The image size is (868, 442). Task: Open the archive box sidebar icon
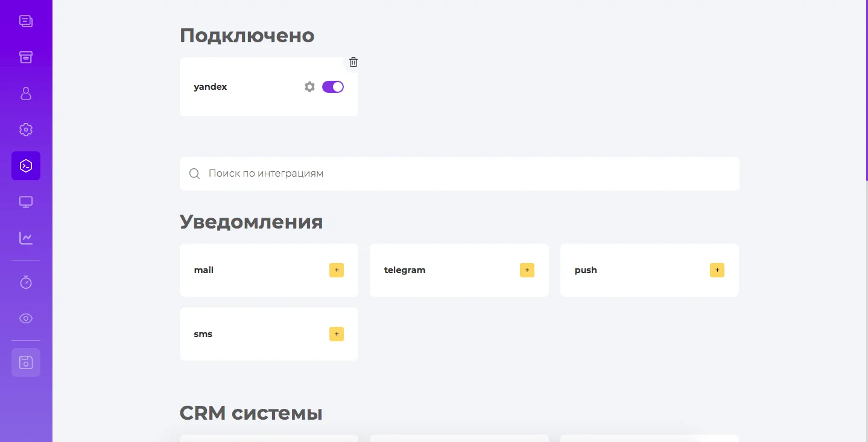26,57
